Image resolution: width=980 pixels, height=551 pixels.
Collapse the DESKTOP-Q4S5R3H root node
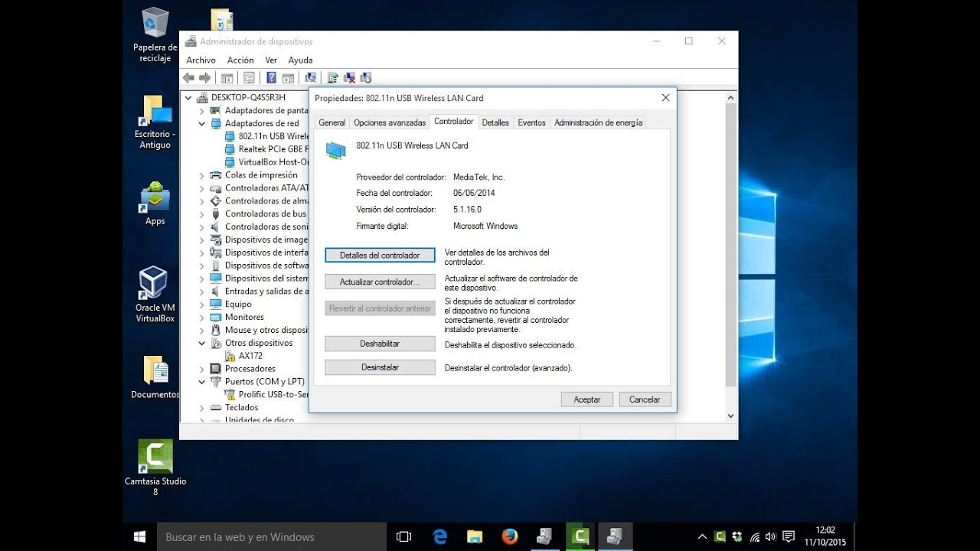(188, 98)
